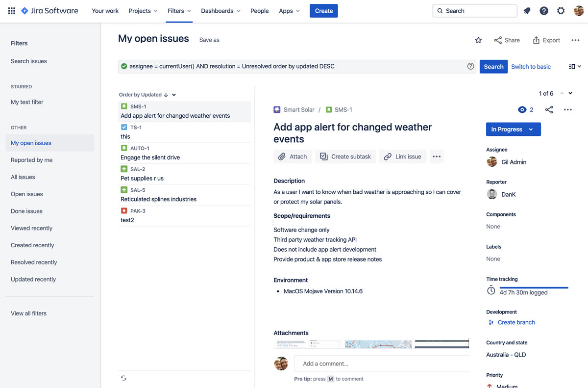Image resolution: width=588 pixels, height=388 pixels.
Task: Click the time tracking stopwatch icon
Action: pos(491,290)
